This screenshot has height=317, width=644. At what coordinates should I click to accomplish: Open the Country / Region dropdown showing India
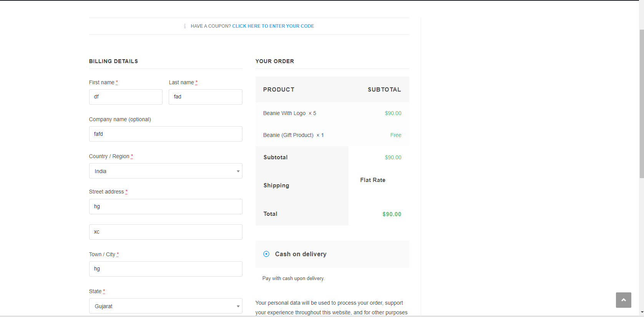coord(165,171)
